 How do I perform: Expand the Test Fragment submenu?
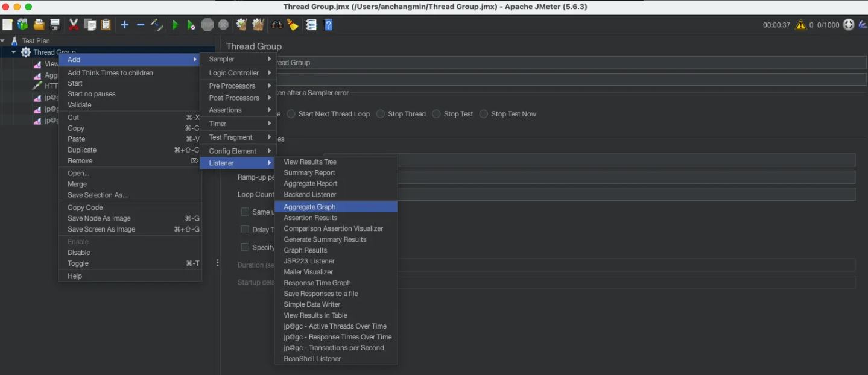coord(238,137)
